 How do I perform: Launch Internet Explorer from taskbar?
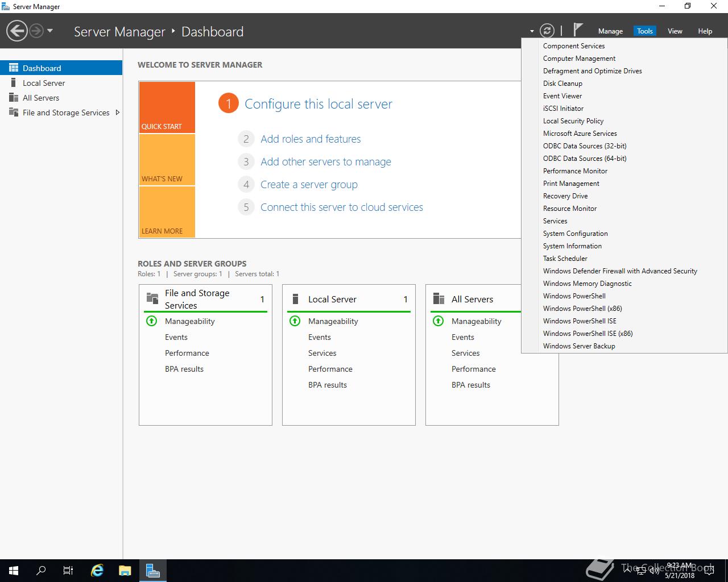[97, 571]
